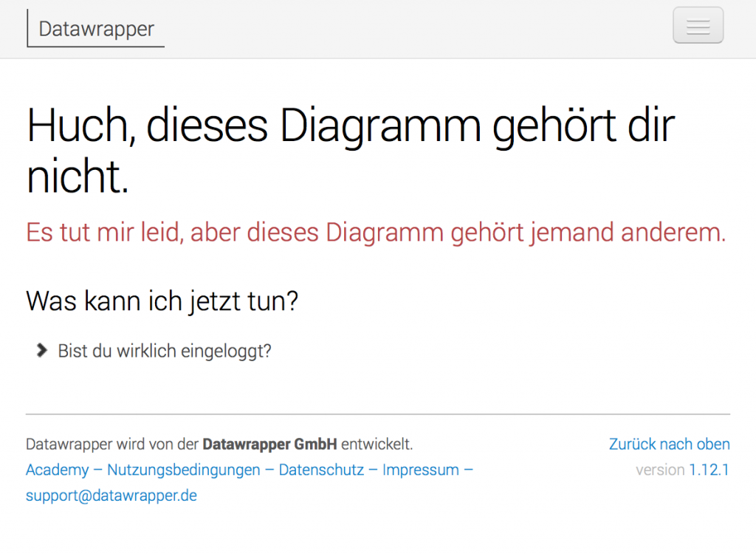Click the support@datawrapper.de email link

(x=111, y=496)
